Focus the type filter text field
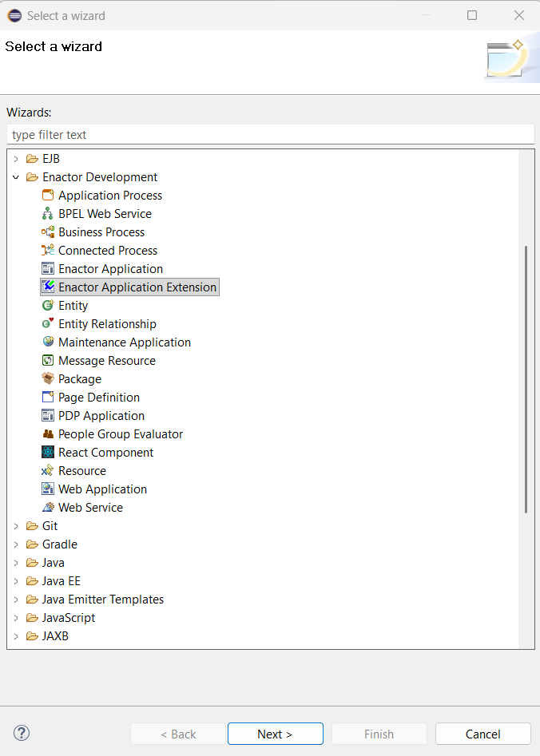540x756 pixels. [270, 135]
